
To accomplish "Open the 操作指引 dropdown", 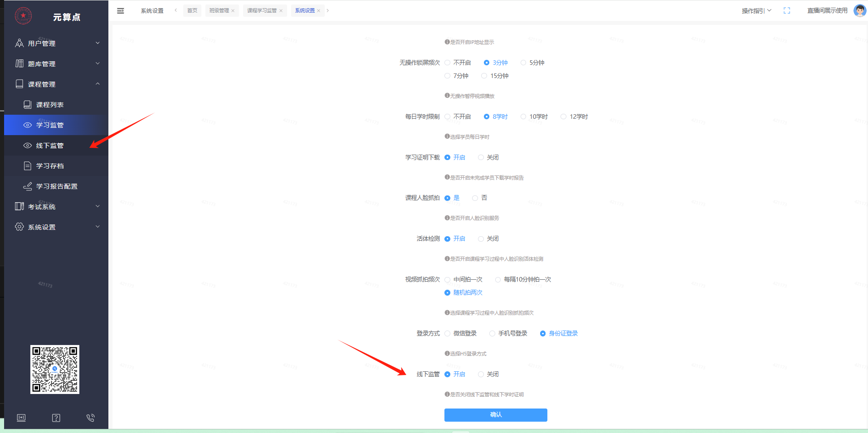I will click(756, 10).
